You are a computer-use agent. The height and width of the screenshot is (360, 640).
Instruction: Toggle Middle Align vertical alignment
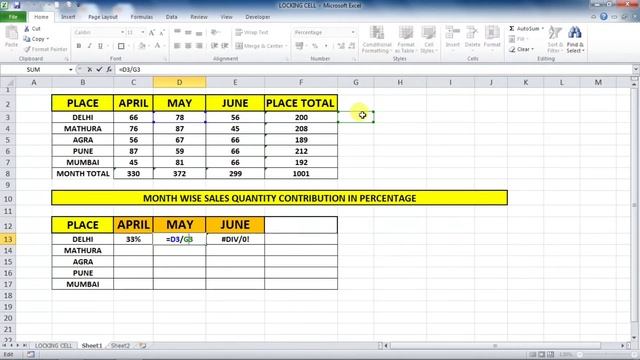pos(188,32)
